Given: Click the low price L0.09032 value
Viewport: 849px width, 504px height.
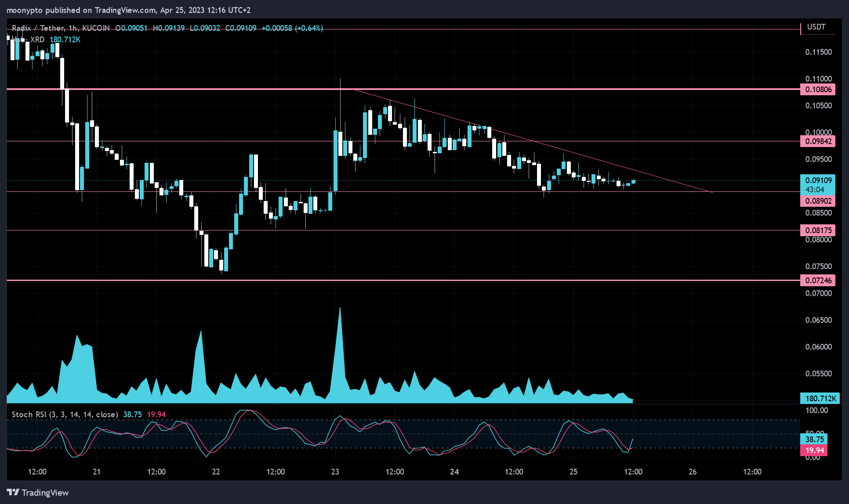Looking at the screenshot, I should coord(205,28).
